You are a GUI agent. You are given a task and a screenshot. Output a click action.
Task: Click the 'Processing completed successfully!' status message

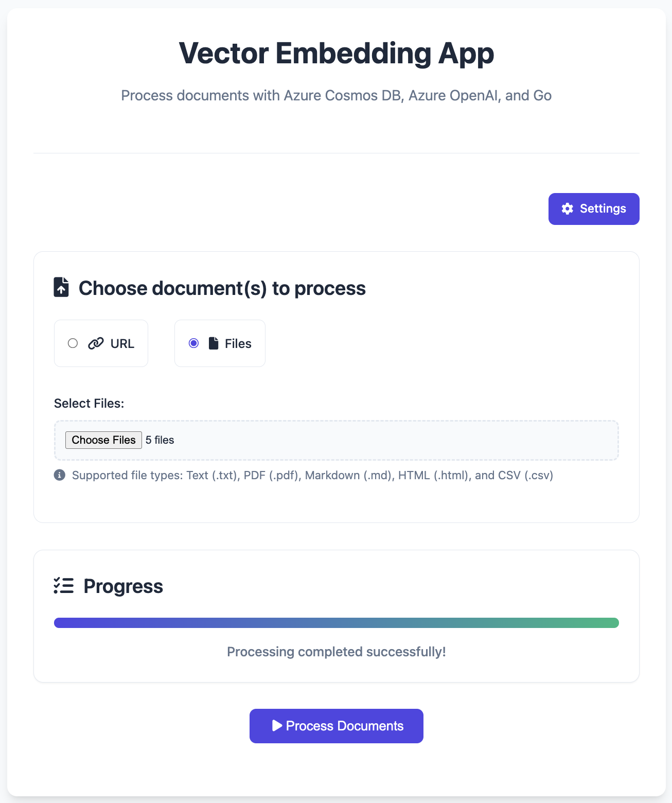[x=337, y=652]
